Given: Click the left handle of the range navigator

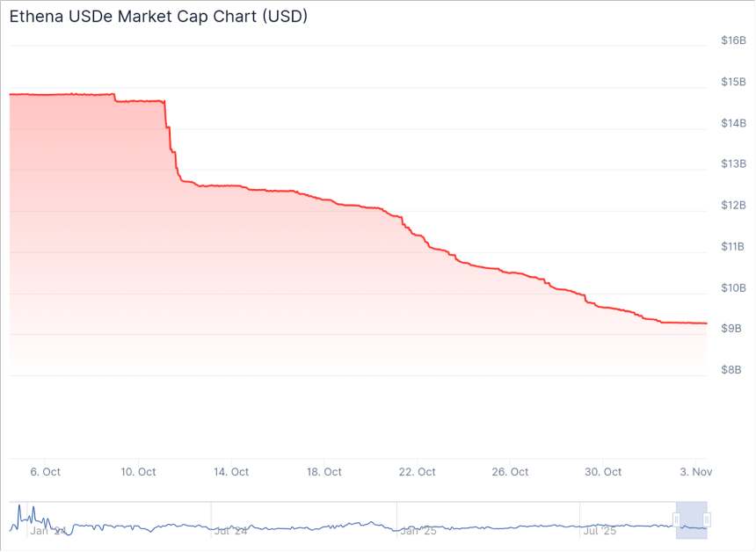Looking at the screenshot, I should coord(676,519).
